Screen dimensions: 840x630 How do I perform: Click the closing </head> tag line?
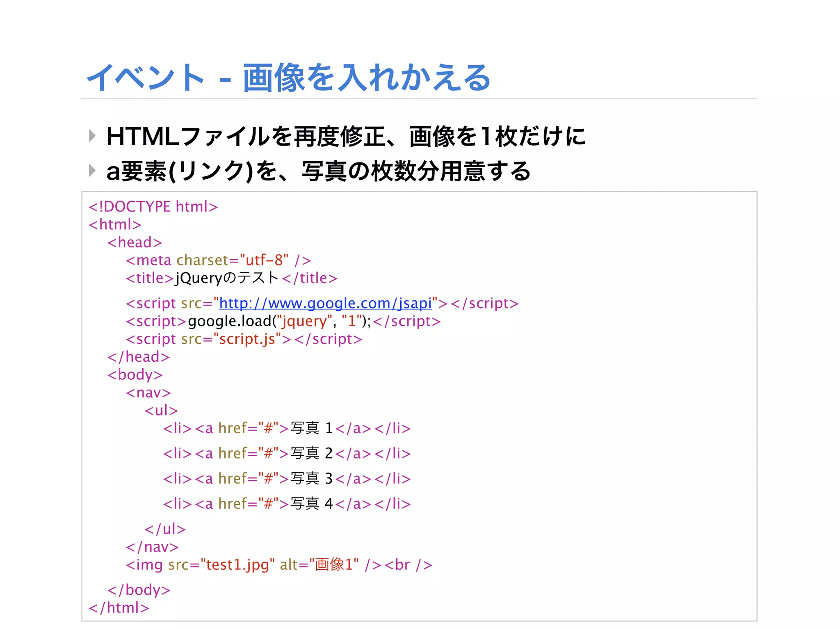point(138,357)
